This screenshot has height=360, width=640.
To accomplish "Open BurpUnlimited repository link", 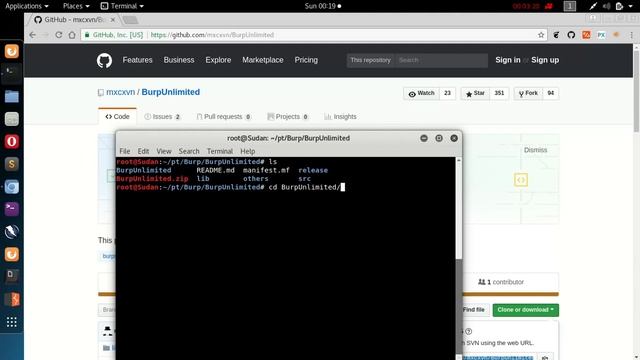I will 171,92.
